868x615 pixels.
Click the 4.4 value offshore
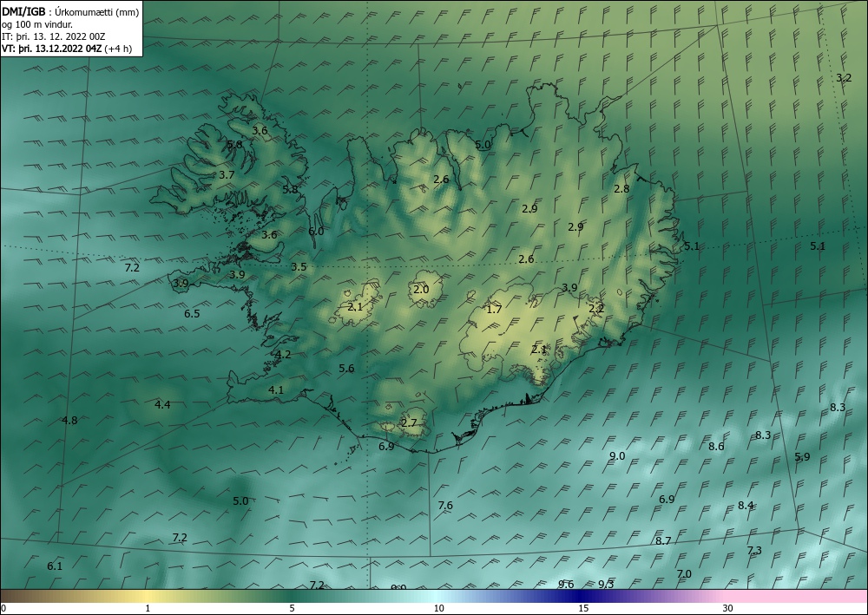(x=162, y=404)
